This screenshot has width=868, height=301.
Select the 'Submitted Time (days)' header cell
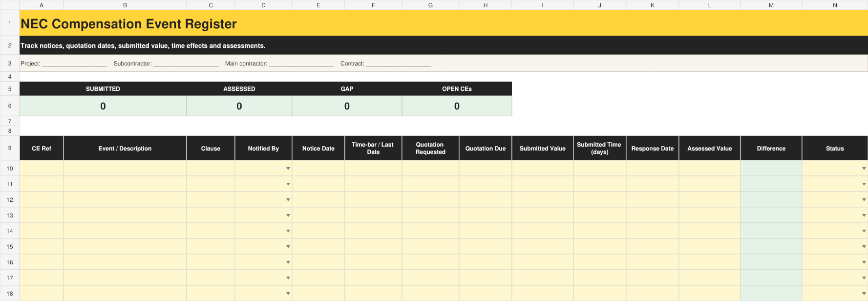(x=600, y=148)
